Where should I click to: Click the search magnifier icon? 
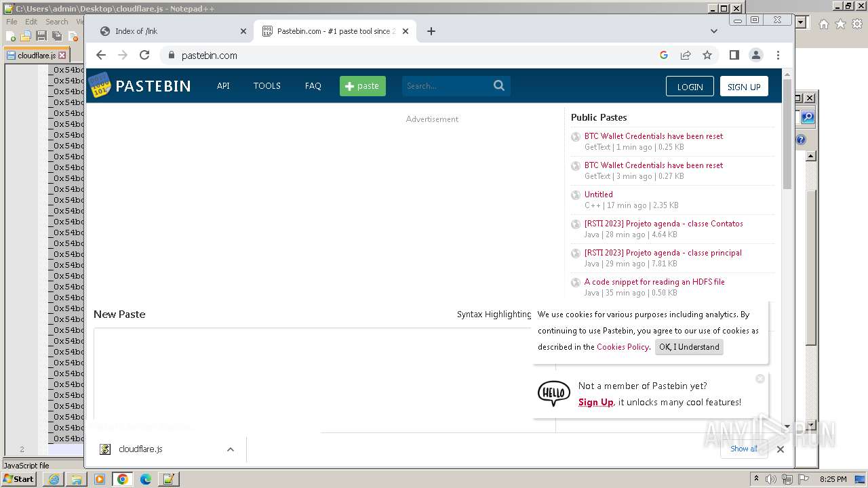pyautogui.click(x=499, y=85)
